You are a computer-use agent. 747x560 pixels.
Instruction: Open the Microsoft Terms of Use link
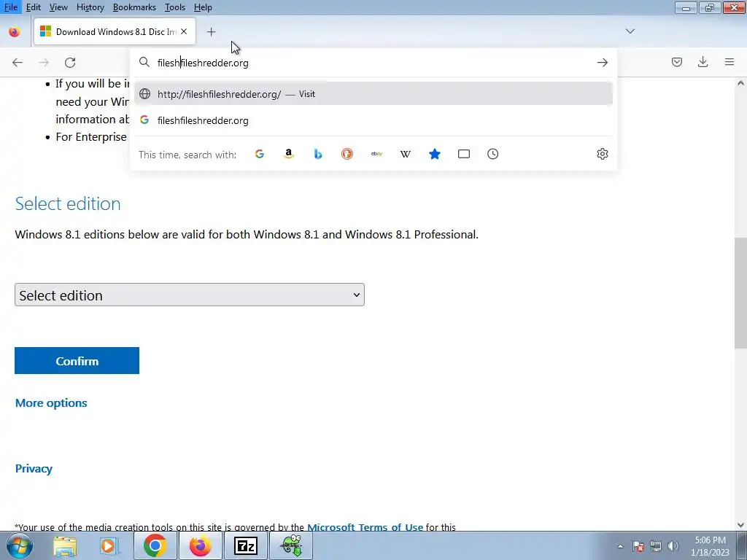[365, 526]
